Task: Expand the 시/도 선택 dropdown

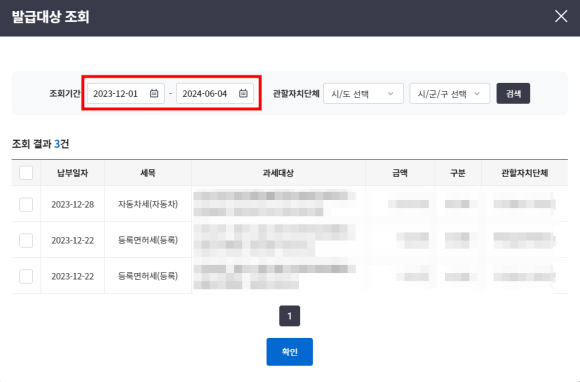Action: [x=363, y=94]
